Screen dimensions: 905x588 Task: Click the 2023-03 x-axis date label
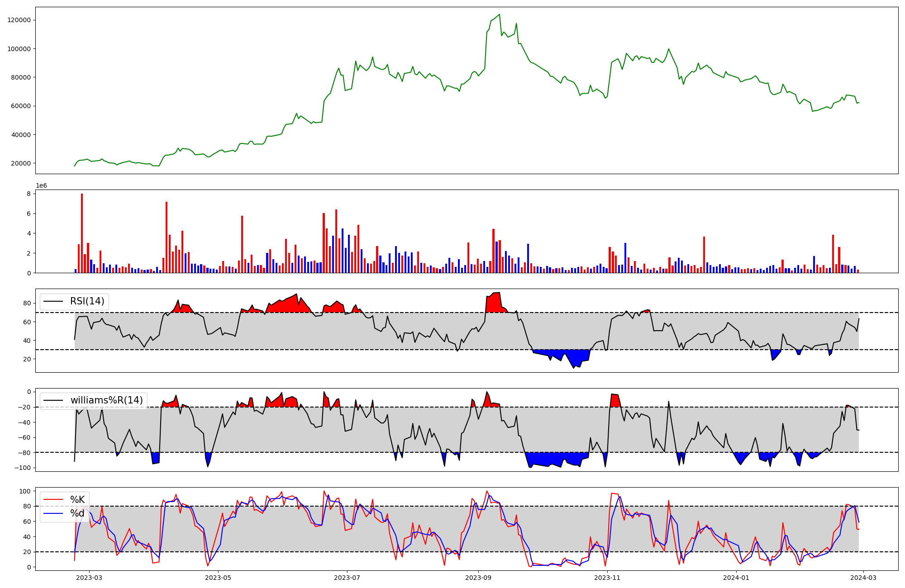pyautogui.click(x=89, y=578)
